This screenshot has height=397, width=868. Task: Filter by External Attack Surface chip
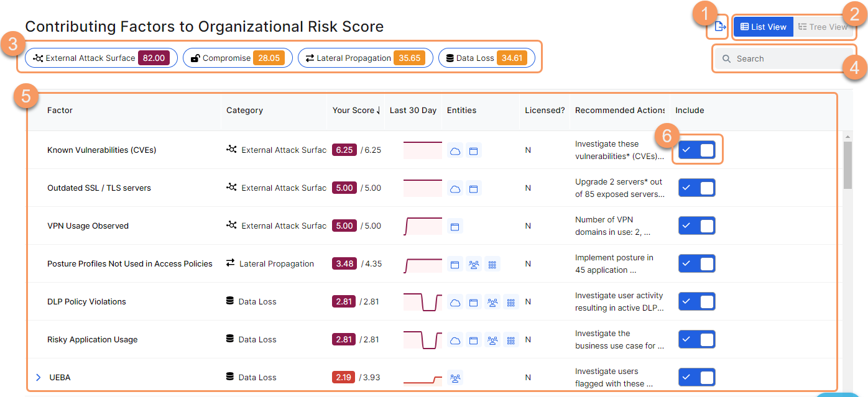(x=101, y=58)
